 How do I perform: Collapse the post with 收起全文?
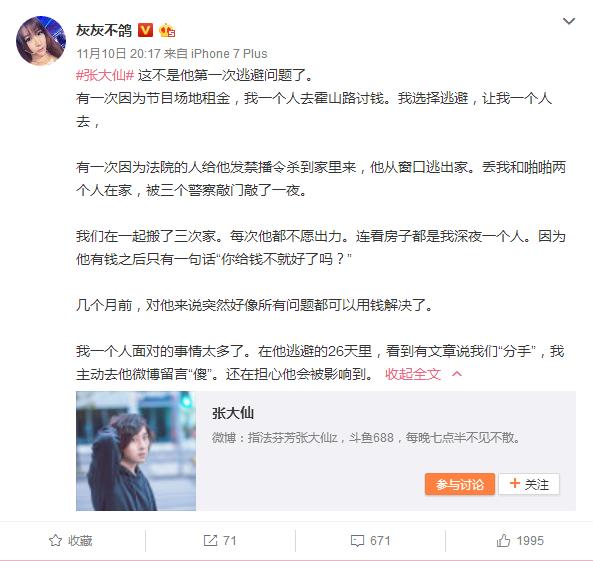413,374
